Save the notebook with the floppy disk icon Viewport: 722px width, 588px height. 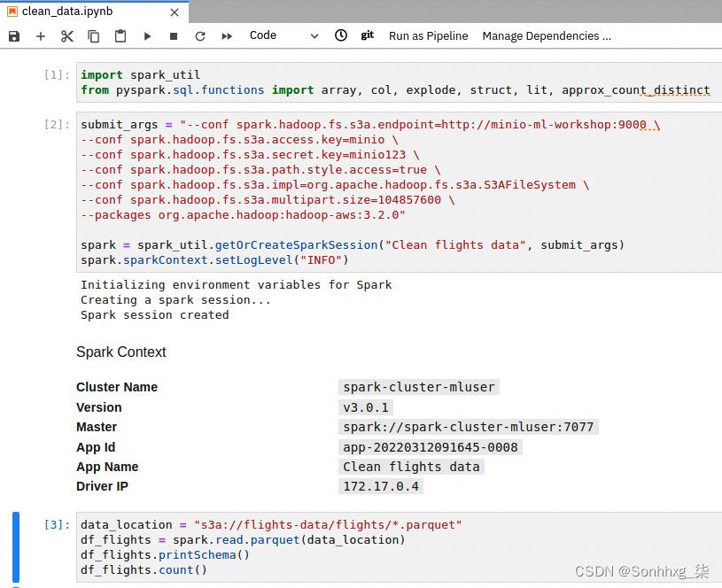pyautogui.click(x=14, y=36)
